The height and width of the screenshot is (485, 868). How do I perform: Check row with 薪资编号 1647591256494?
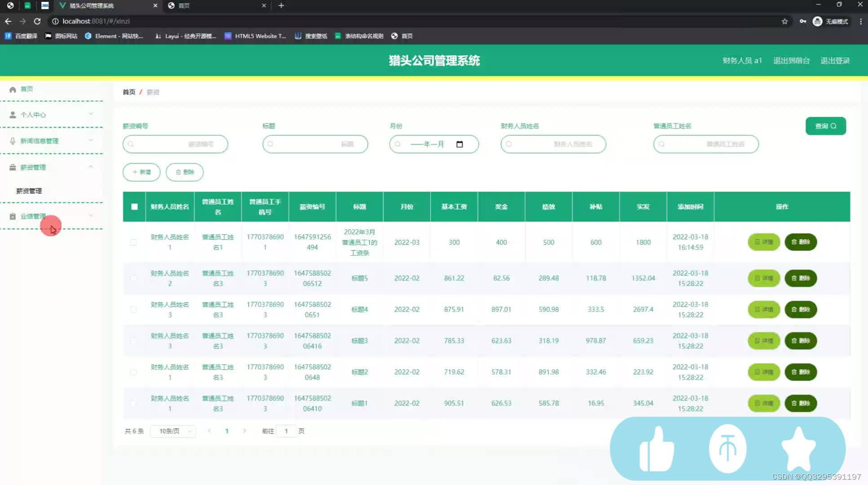[133, 242]
